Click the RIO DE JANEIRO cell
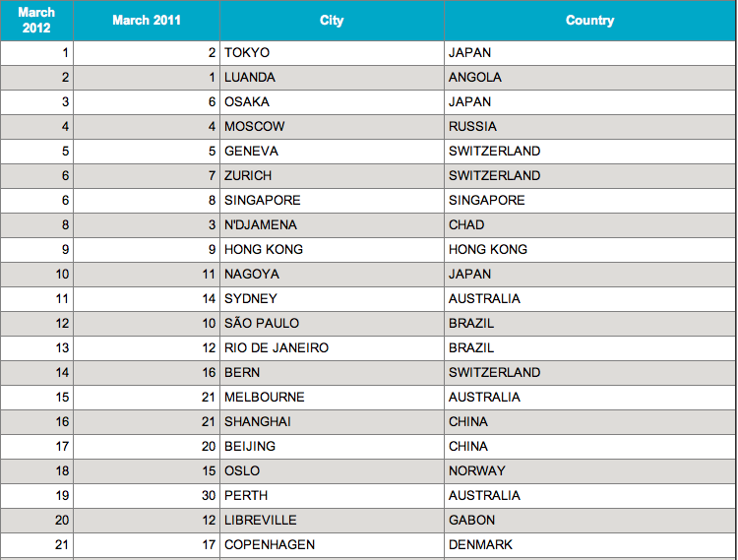 pos(332,347)
